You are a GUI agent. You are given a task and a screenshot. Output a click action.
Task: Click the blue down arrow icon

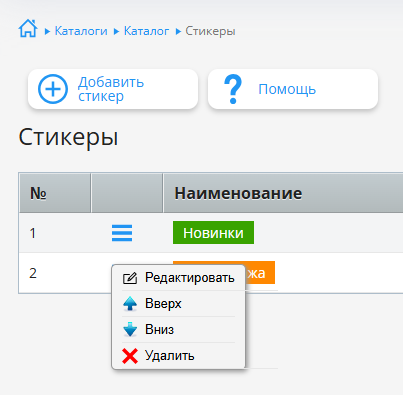[x=130, y=330]
